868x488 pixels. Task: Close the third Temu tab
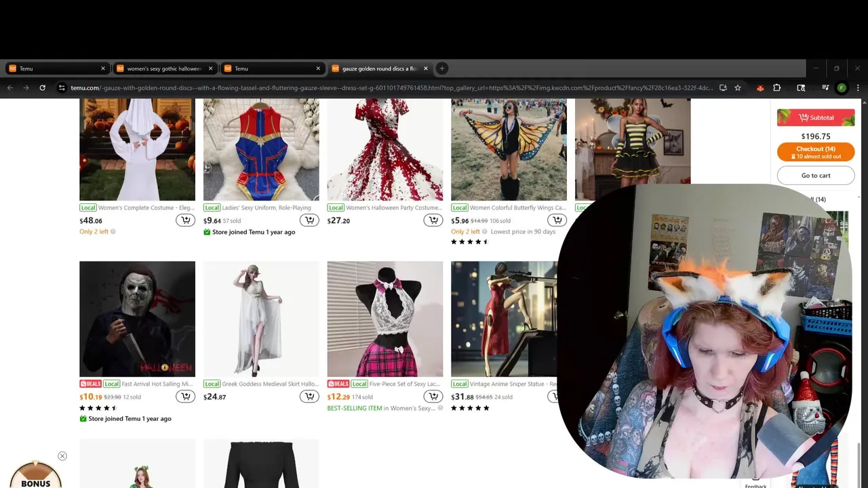(318, 68)
